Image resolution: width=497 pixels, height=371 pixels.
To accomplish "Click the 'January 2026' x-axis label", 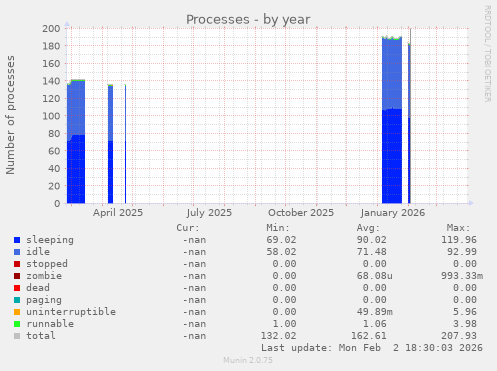I will pyautogui.click(x=393, y=213).
